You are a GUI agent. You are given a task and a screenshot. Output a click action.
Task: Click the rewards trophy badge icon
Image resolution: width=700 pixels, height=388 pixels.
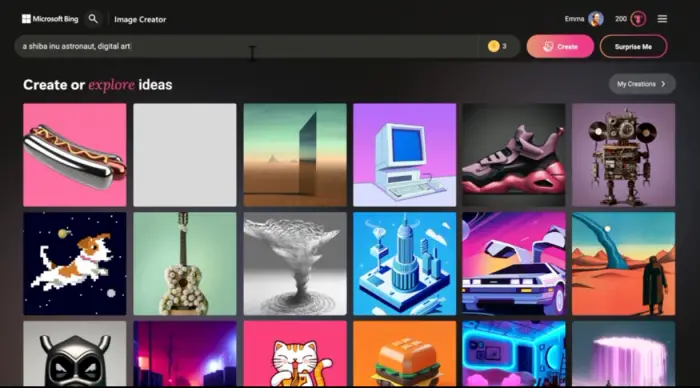click(x=638, y=19)
